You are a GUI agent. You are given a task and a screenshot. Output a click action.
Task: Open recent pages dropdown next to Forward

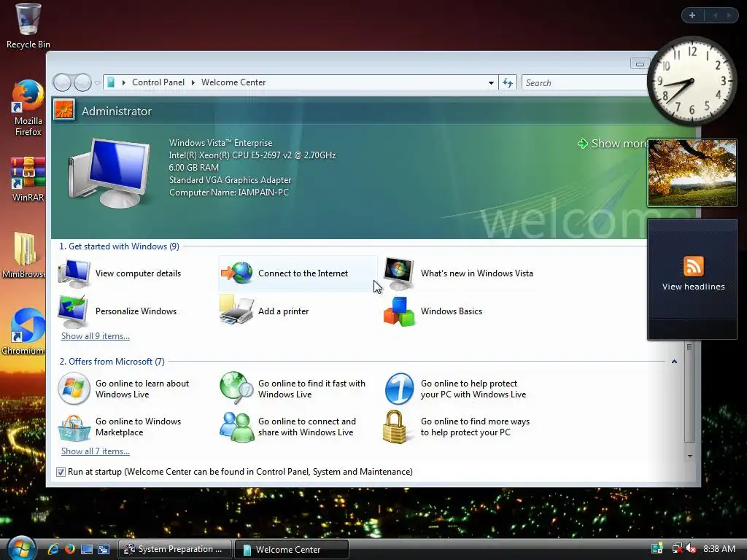pyautogui.click(x=97, y=83)
